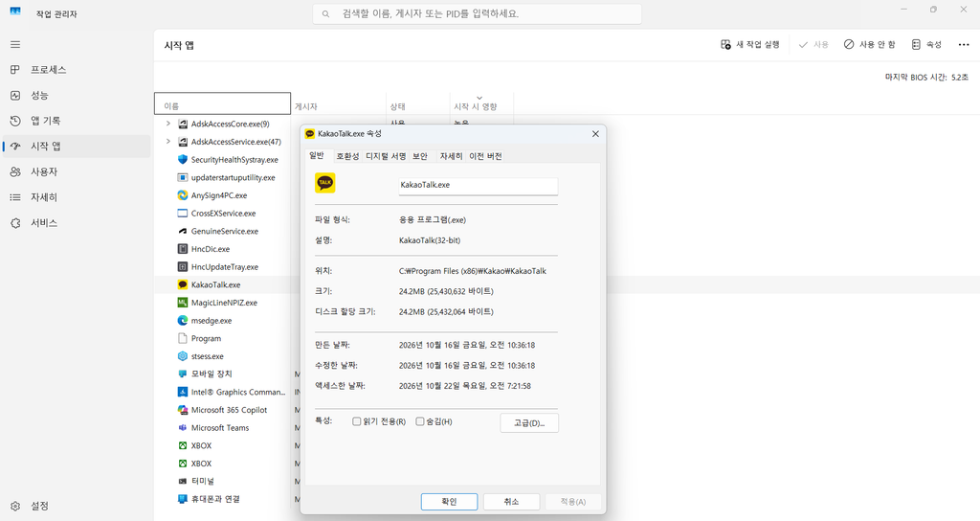This screenshot has height=521, width=980.
Task: Select AnySign4PC.exe icon
Action: pyautogui.click(x=183, y=195)
